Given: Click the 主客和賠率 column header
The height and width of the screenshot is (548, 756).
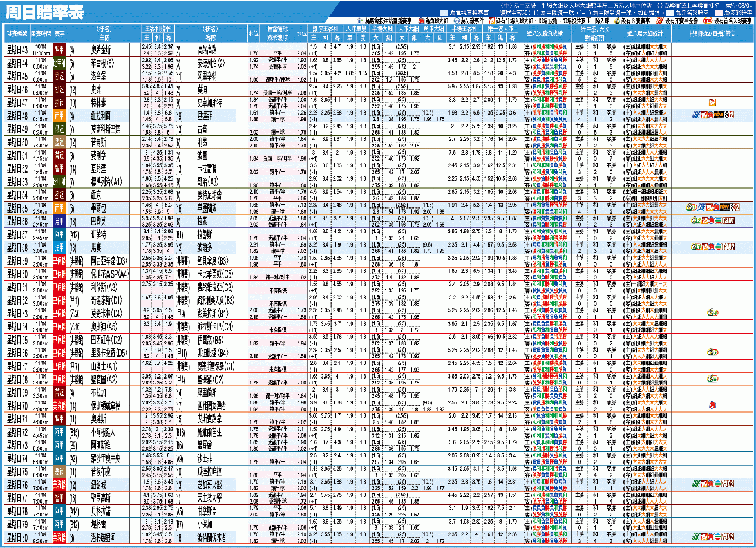Looking at the screenshot, I should 157,28.
